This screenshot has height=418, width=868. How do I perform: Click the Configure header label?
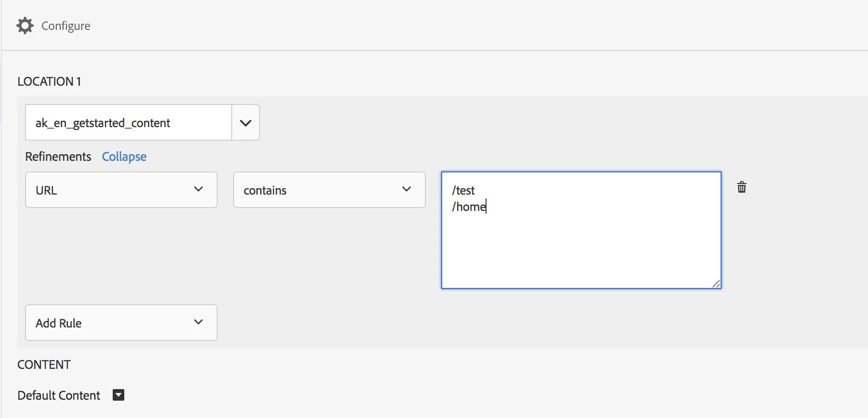(x=66, y=26)
